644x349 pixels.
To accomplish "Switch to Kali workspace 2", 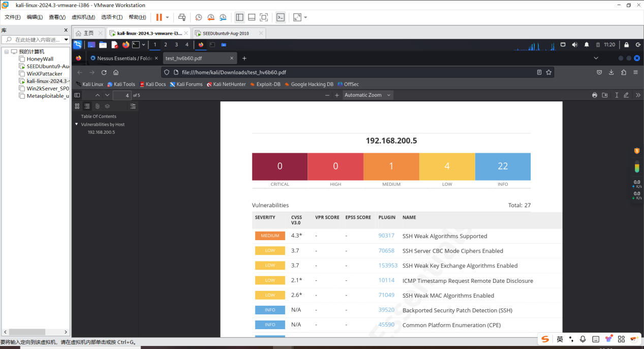I will tap(166, 45).
